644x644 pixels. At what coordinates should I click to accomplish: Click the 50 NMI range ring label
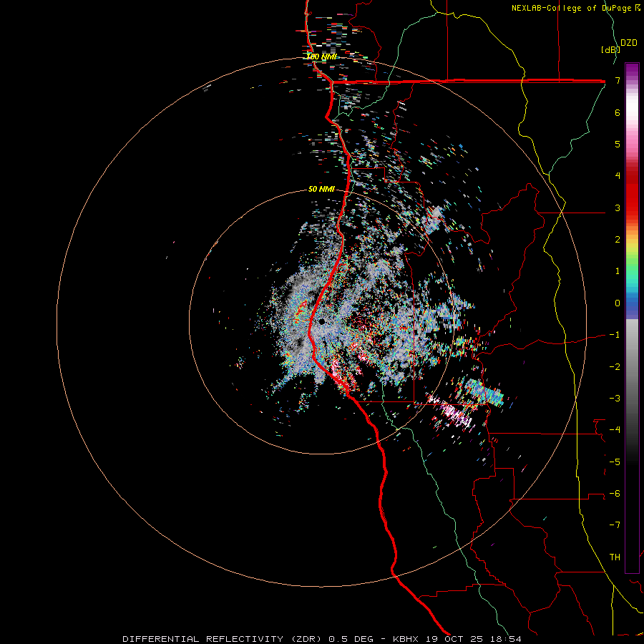[x=321, y=189]
